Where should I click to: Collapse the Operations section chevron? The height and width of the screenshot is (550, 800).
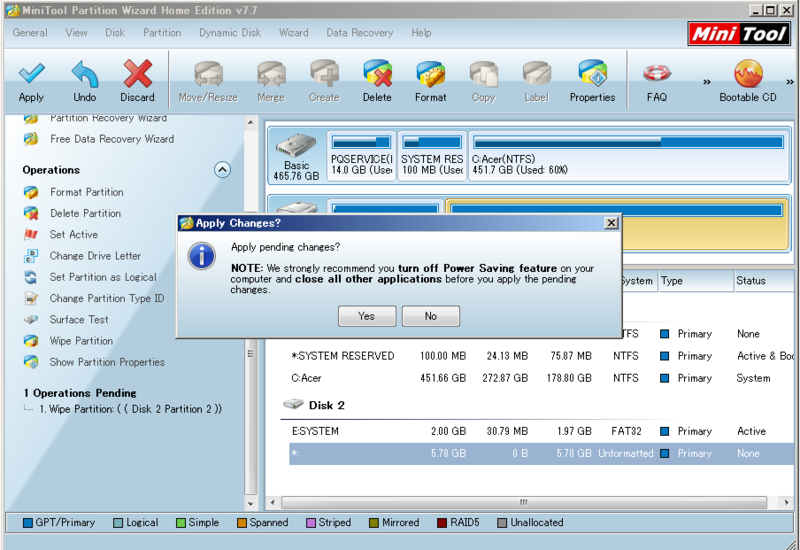pos(222,169)
